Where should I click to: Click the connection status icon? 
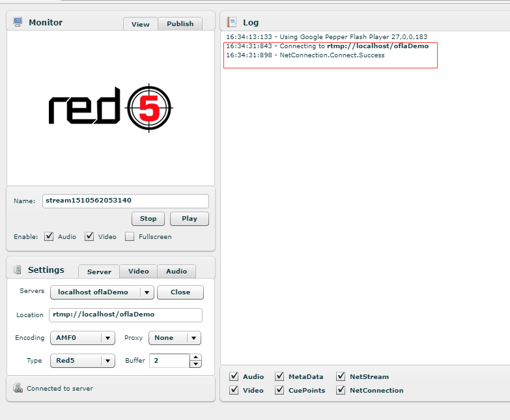click(x=18, y=388)
